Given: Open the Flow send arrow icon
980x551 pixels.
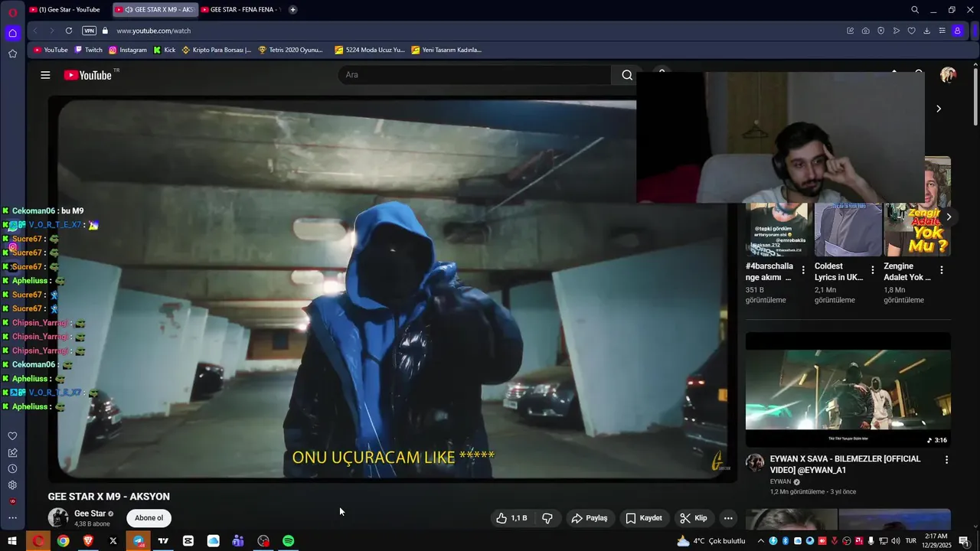Looking at the screenshot, I should (x=896, y=31).
